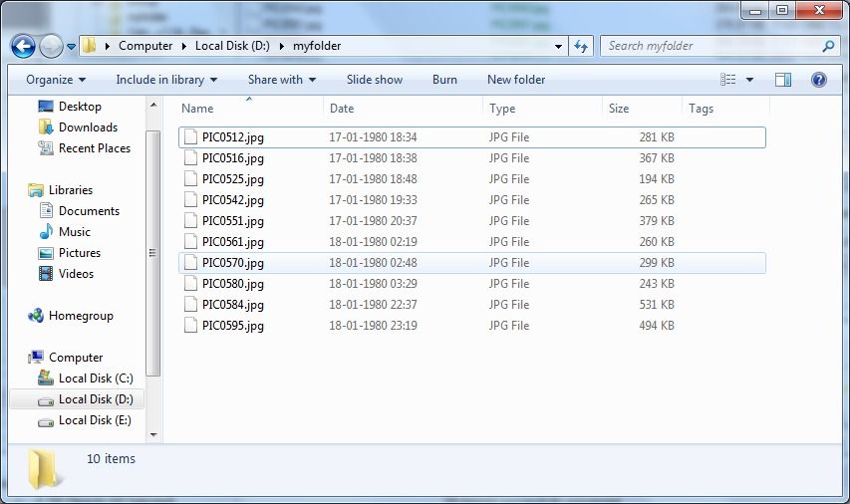This screenshot has width=850, height=504.
Task: Click the 494 KB size value
Action: click(657, 326)
